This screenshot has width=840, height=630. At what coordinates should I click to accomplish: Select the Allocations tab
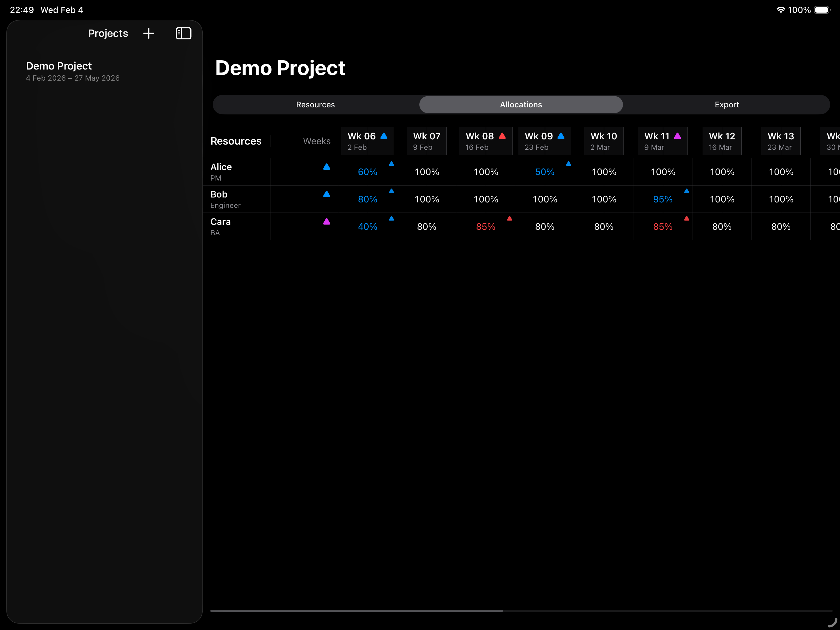click(521, 105)
